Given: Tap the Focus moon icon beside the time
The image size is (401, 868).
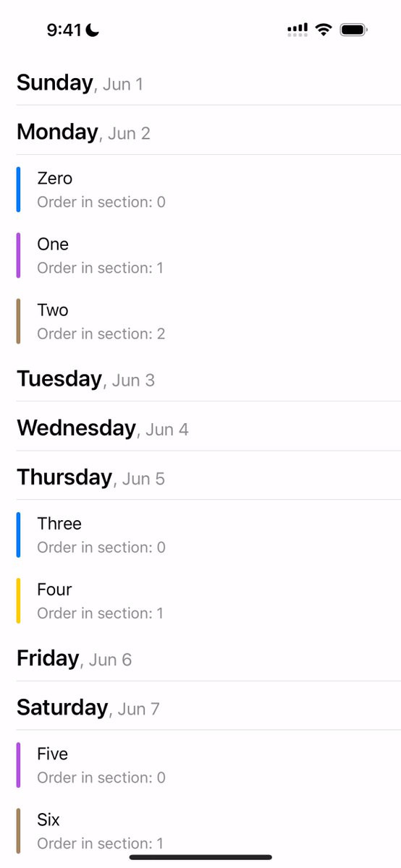Looking at the screenshot, I should (93, 30).
